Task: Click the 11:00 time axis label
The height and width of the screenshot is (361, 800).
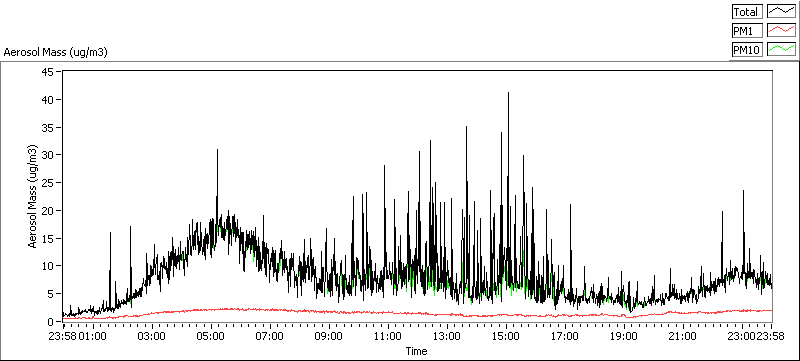Action: pos(388,337)
